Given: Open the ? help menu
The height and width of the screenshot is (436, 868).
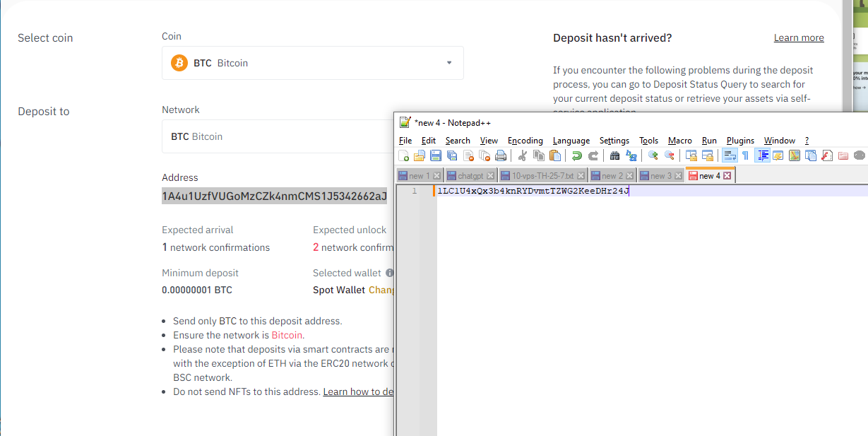Looking at the screenshot, I should click(x=807, y=141).
